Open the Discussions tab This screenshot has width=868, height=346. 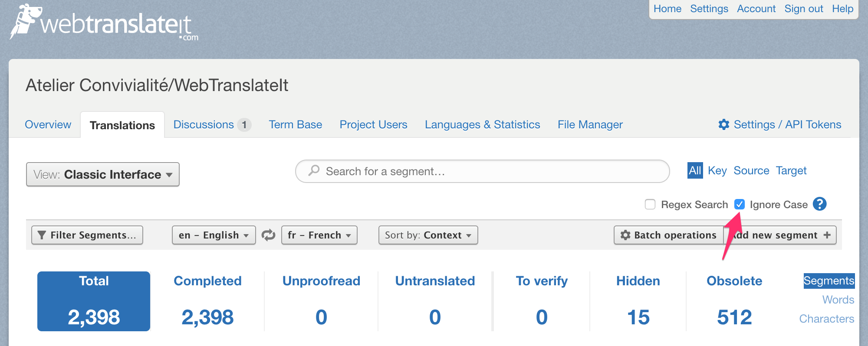[212, 124]
